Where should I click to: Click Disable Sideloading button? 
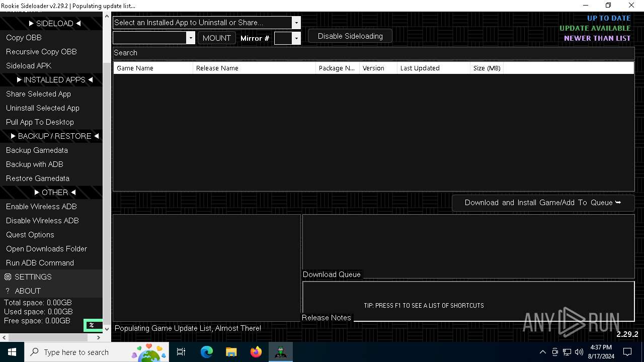pyautogui.click(x=350, y=36)
